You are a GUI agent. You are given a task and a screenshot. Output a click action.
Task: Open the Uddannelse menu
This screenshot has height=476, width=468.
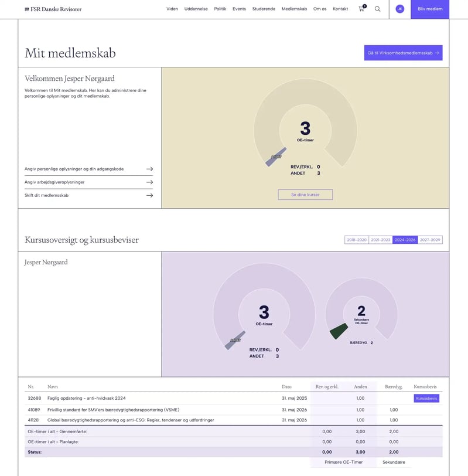click(196, 9)
